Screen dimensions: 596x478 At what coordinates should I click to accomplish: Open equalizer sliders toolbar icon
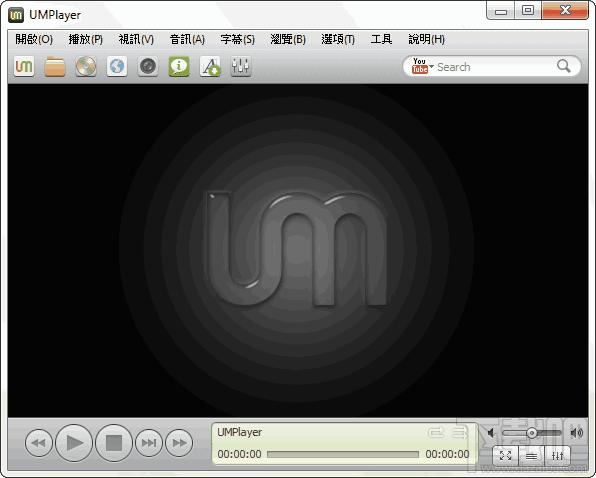tap(241, 66)
